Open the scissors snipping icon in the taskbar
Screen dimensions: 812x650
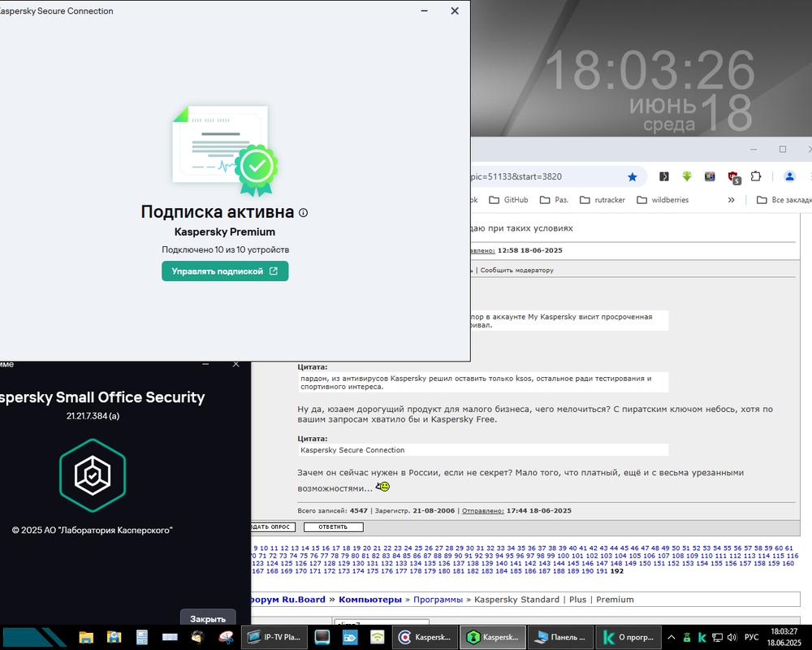pyautogui.click(x=226, y=638)
